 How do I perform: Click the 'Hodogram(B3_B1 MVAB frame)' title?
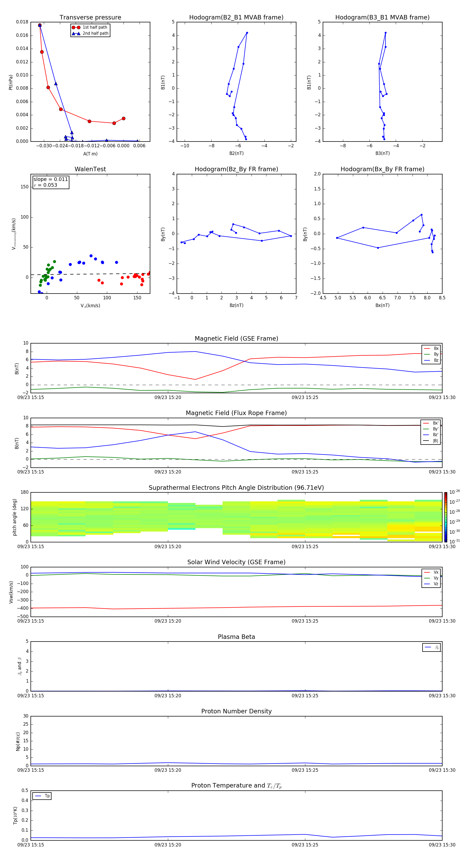coord(382,17)
